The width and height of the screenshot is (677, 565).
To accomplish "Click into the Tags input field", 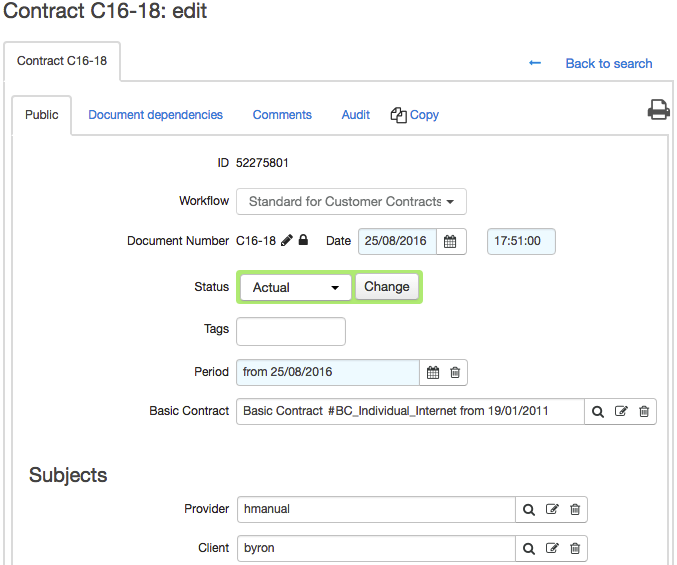I will [x=291, y=331].
